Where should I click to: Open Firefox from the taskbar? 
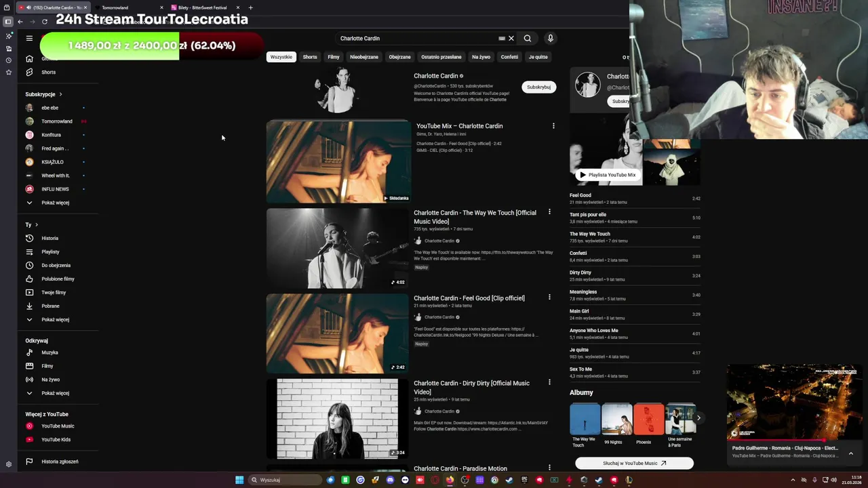coord(450,480)
